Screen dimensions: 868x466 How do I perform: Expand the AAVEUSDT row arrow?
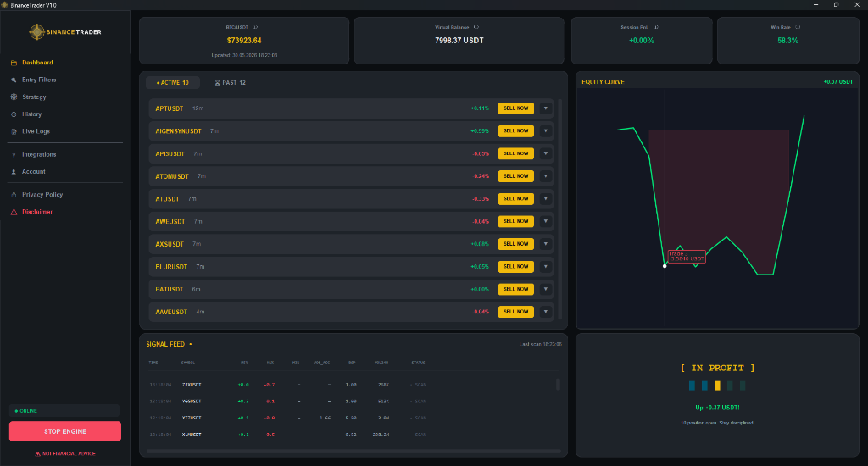click(546, 312)
